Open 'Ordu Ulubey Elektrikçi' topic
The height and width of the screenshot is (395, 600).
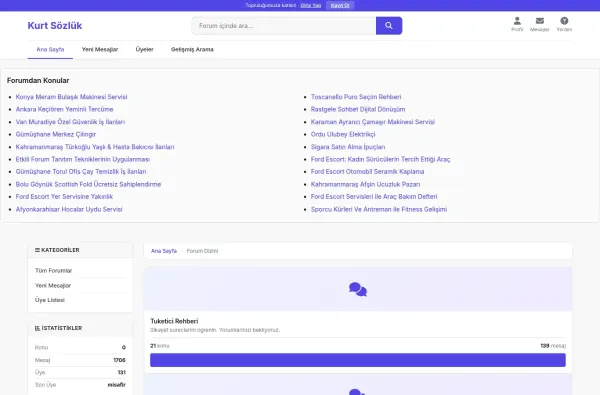click(x=343, y=134)
